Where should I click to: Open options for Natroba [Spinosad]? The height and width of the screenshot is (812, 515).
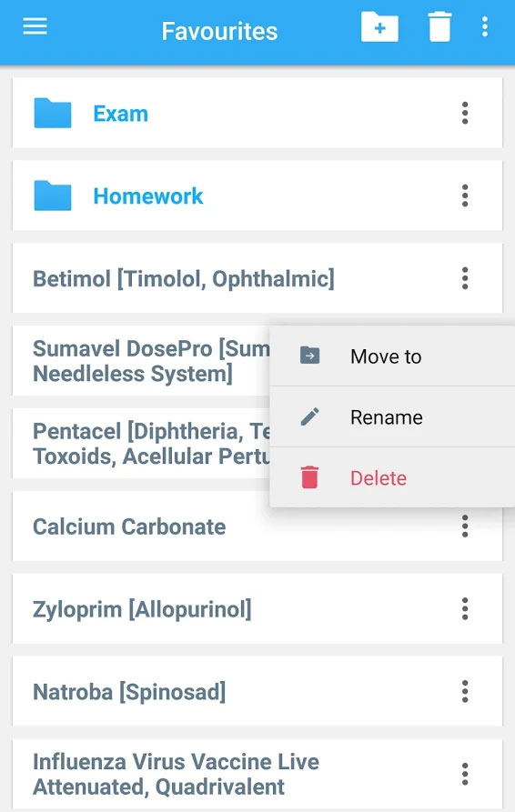(x=465, y=691)
